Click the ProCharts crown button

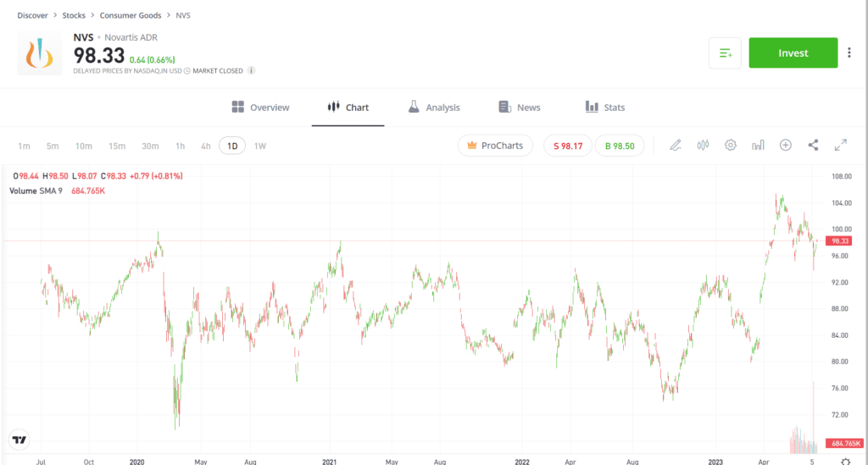tap(495, 146)
